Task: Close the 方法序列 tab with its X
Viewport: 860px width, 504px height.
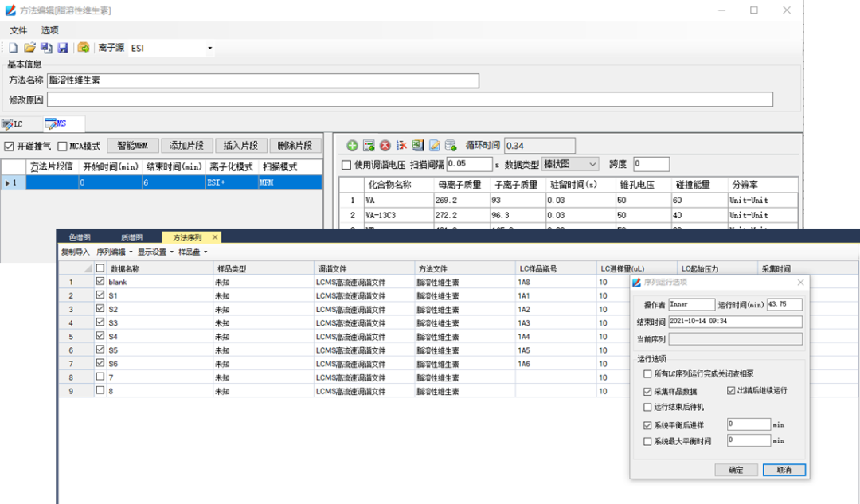Action: (215, 237)
